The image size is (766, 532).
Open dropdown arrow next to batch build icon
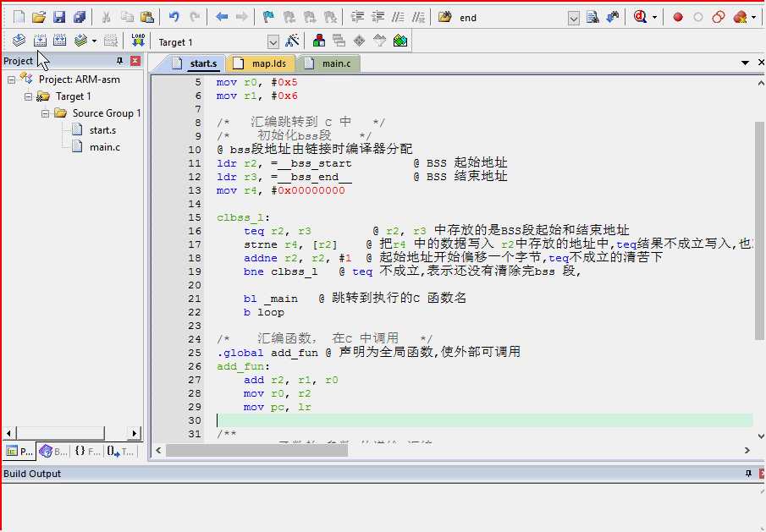click(94, 41)
